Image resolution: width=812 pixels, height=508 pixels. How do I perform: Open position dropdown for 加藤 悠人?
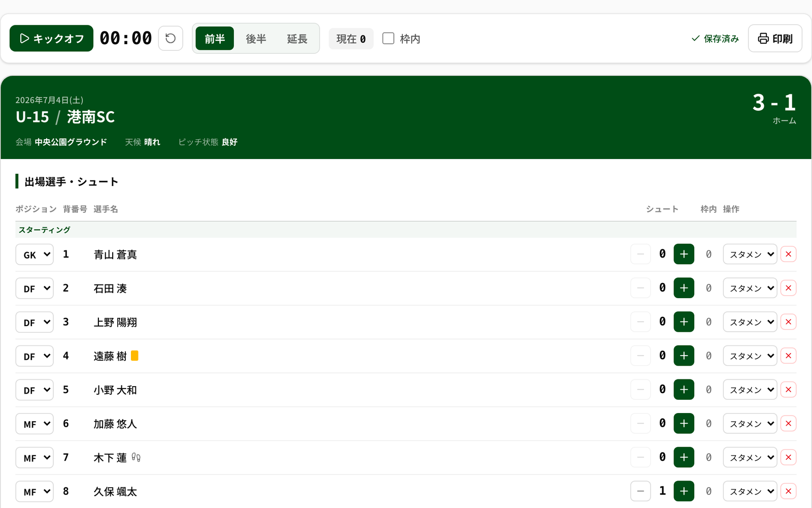tap(35, 424)
